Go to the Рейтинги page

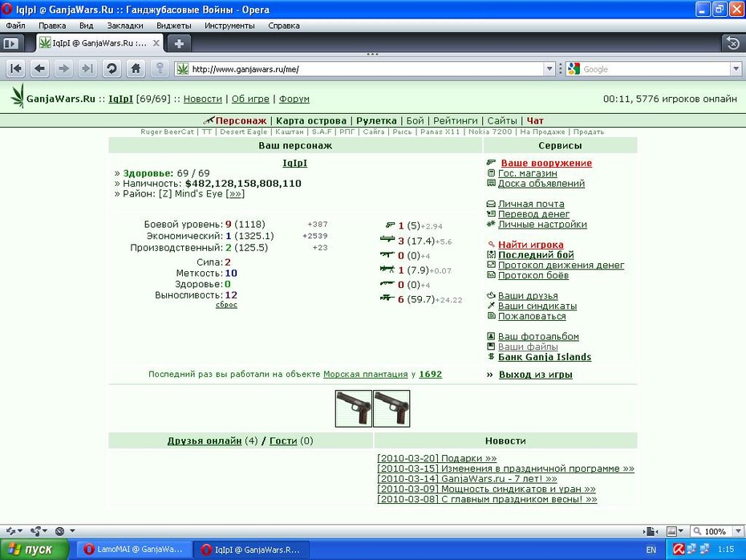[456, 121]
